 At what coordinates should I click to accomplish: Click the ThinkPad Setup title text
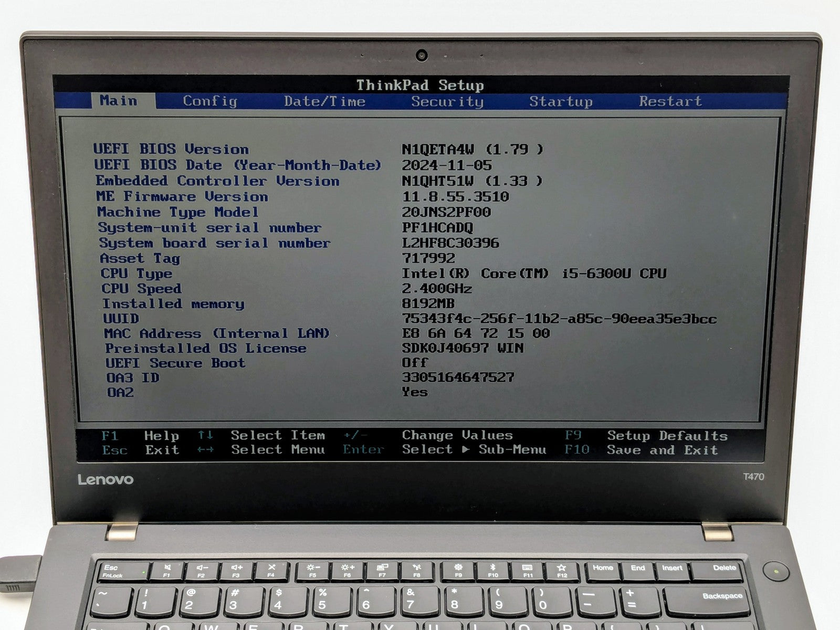(x=420, y=85)
